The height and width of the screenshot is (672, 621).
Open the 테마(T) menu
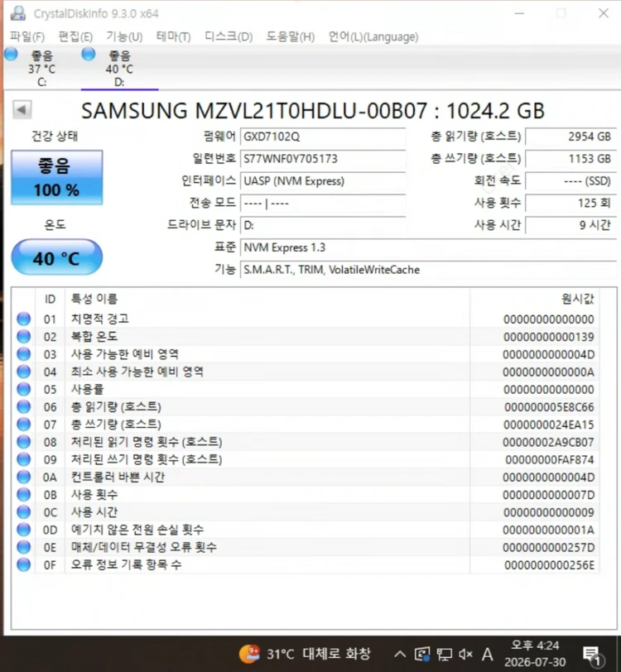tap(173, 37)
